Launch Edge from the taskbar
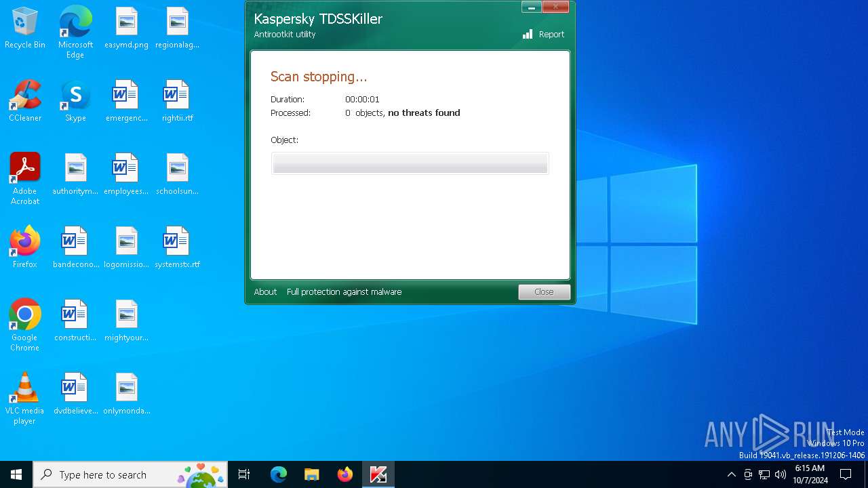This screenshot has height=488, width=868. pyautogui.click(x=279, y=474)
